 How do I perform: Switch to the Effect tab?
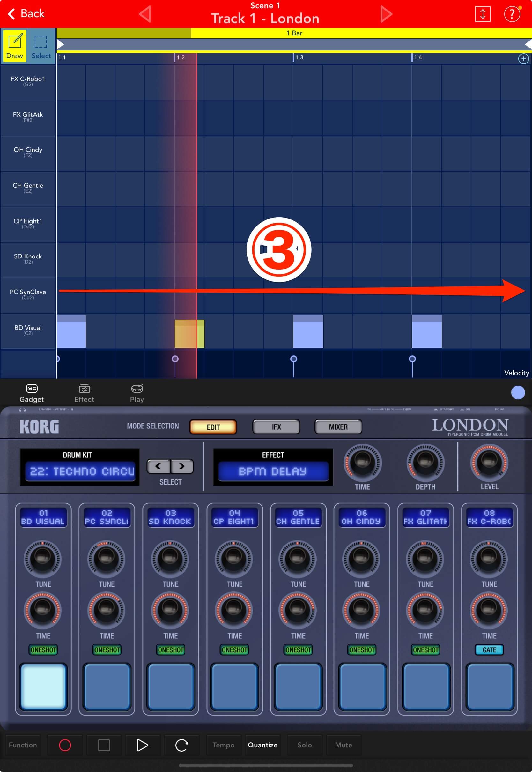tap(84, 393)
